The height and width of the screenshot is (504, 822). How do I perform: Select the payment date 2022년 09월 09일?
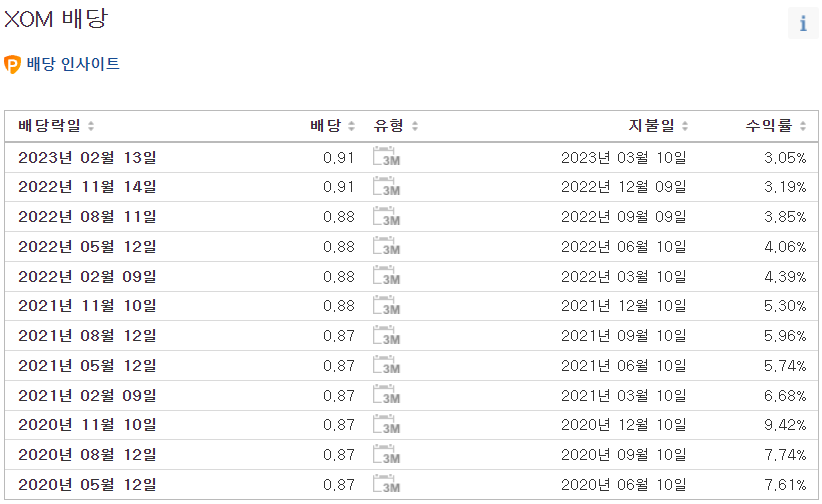623,217
